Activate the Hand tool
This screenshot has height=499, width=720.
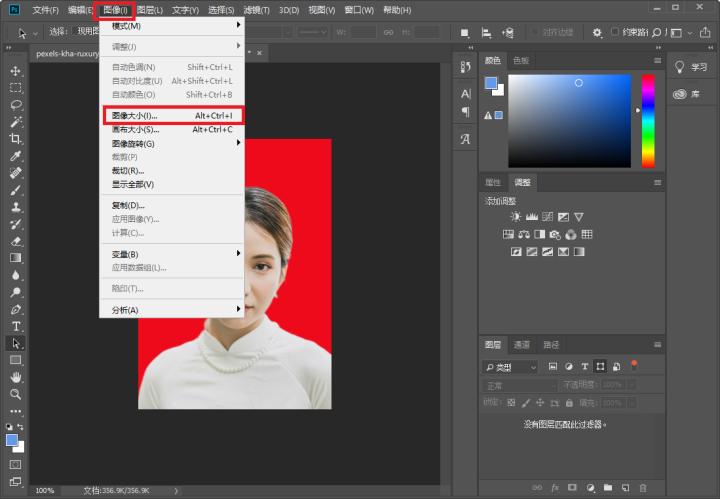point(16,377)
